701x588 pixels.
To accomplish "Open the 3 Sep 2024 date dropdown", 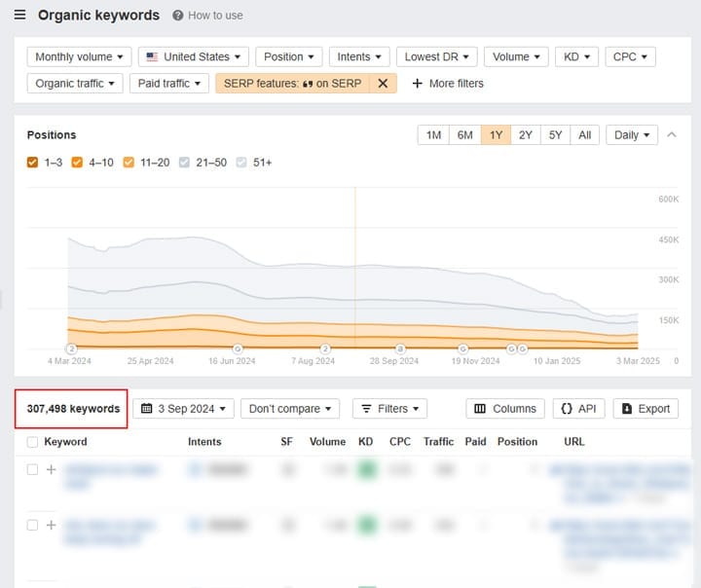I will [x=183, y=408].
